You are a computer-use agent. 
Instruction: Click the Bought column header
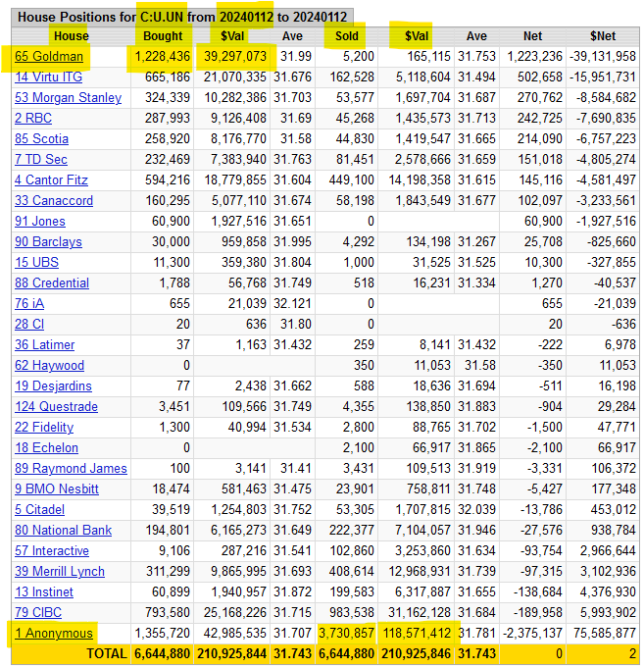(163, 36)
